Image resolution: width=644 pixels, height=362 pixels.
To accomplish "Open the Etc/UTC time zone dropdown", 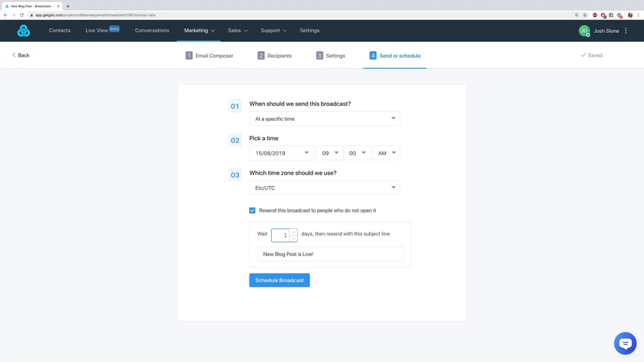I will (x=324, y=188).
